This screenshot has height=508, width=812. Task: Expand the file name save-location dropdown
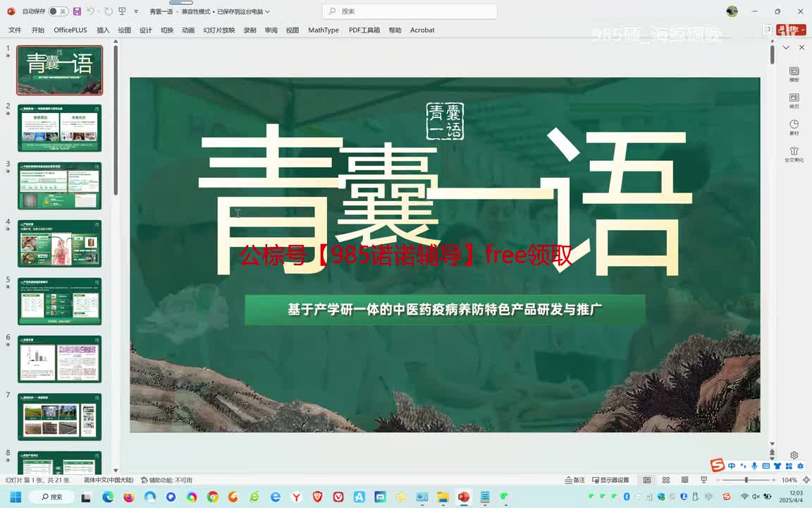(268, 11)
